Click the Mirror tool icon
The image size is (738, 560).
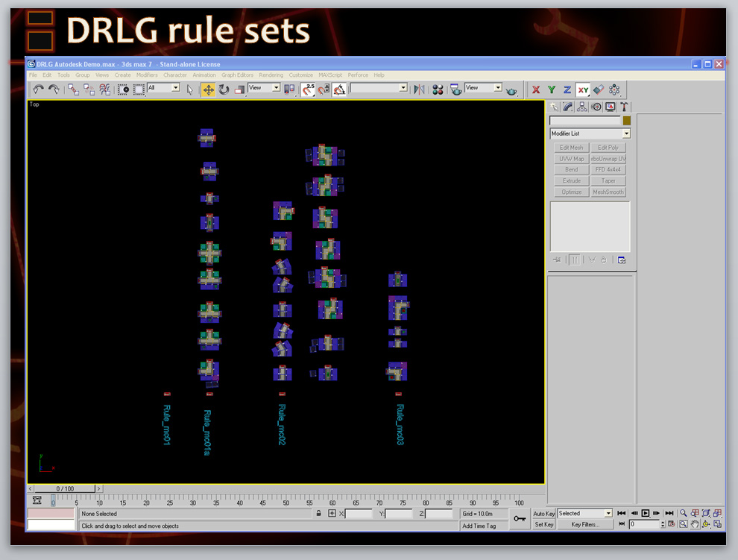pos(419,89)
